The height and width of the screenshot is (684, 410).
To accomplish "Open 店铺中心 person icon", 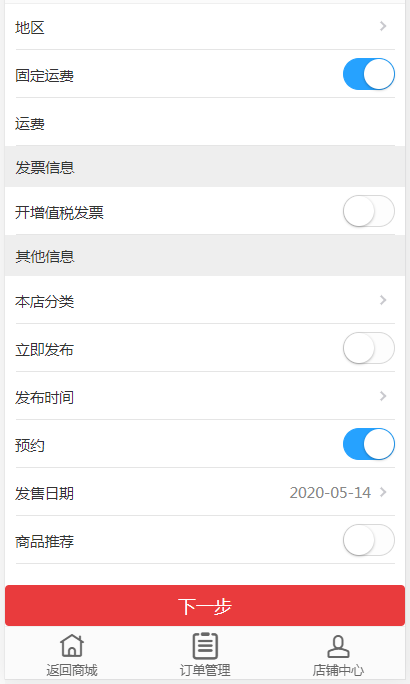I will [338, 646].
